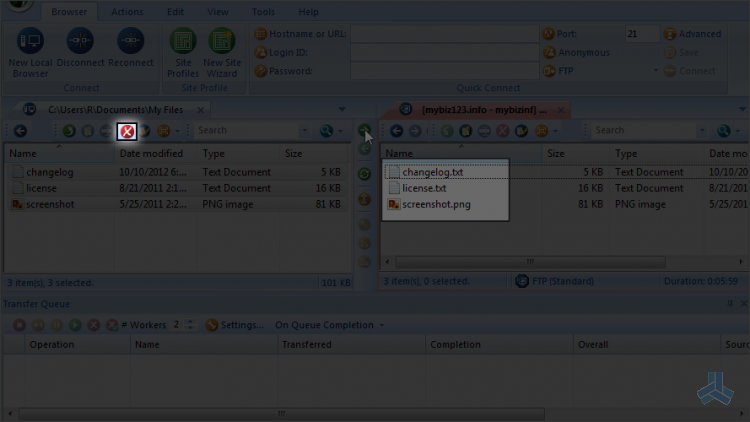Click the green synchronize icon between panes
Screen dimensions: 750x422
pos(364,174)
